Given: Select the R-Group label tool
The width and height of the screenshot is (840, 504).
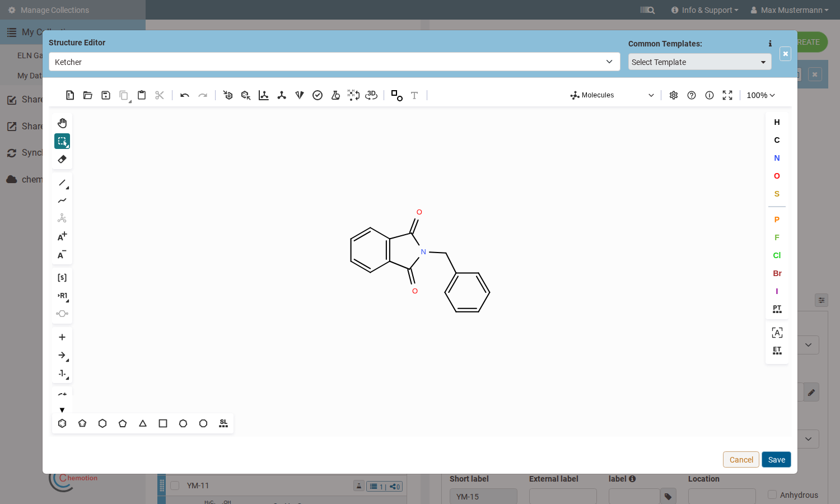Looking at the screenshot, I should click(x=62, y=296).
